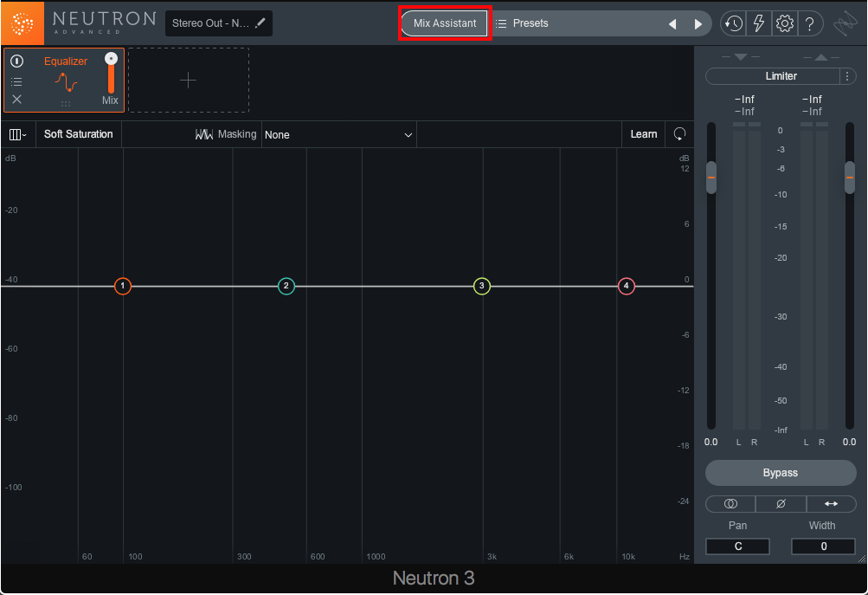The image size is (868, 595).
Task: Open Equalizer module presets list icon
Action: [x=17, y=82]
